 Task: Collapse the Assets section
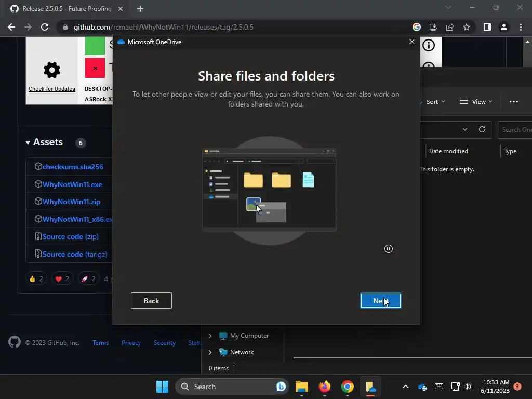pos(44,142)
